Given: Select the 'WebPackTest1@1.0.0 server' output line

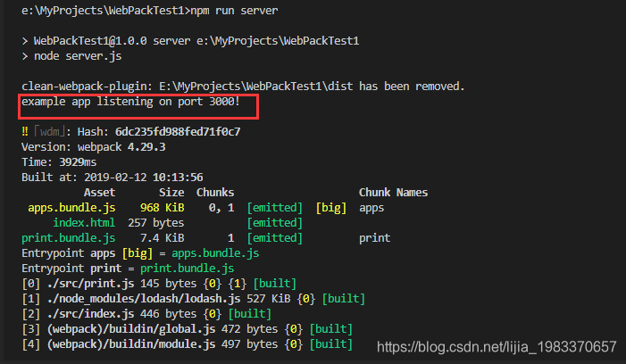Looking at the screenshot, I should 190,41.
